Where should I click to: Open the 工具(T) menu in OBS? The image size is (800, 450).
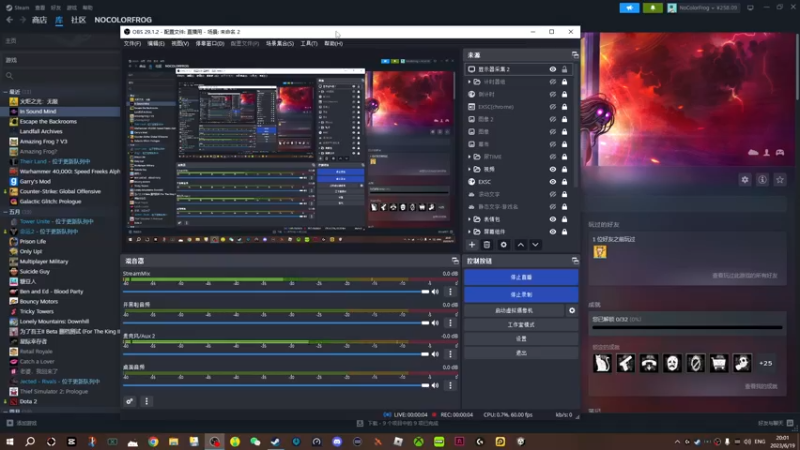309,44
